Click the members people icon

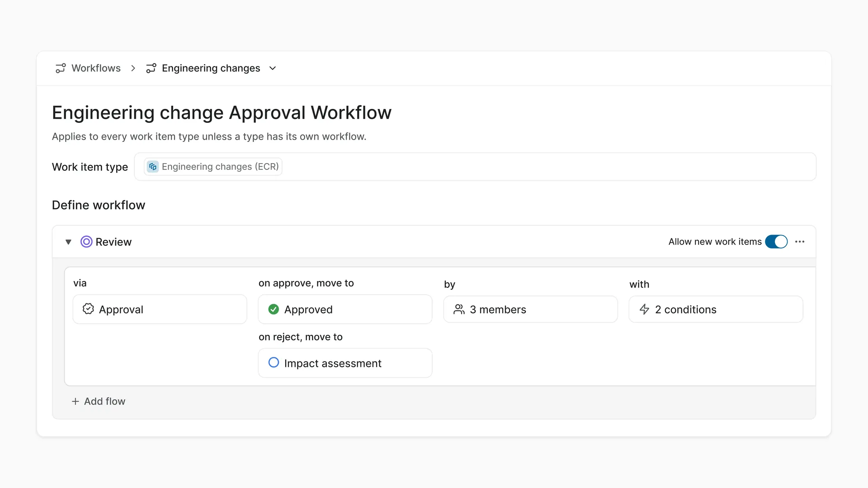click(459, 310)
